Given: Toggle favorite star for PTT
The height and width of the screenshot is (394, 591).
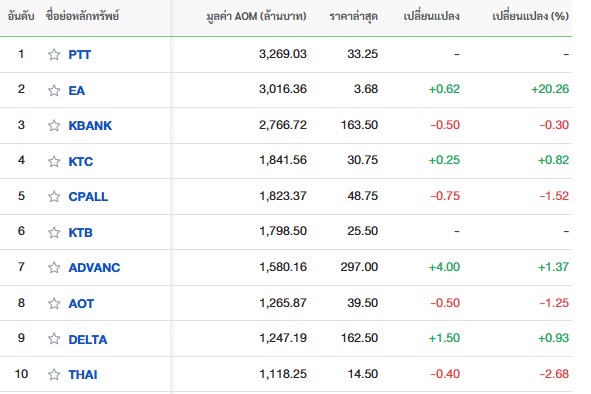Looking at the screenshot, I should coord(54,54).
